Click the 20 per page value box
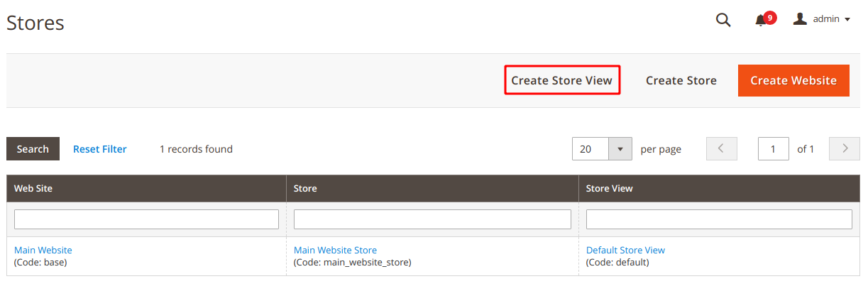The image size is (868, 296). (x=590, y=149)
